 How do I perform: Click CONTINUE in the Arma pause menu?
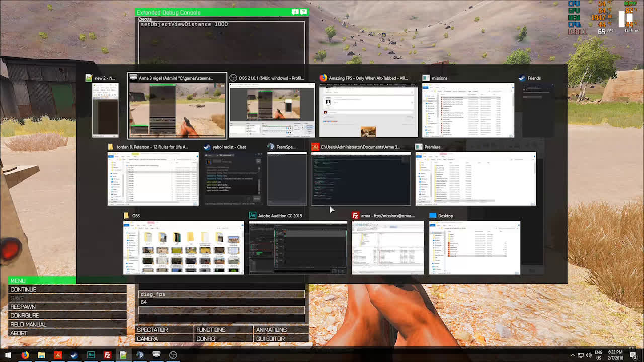[67, 289]
